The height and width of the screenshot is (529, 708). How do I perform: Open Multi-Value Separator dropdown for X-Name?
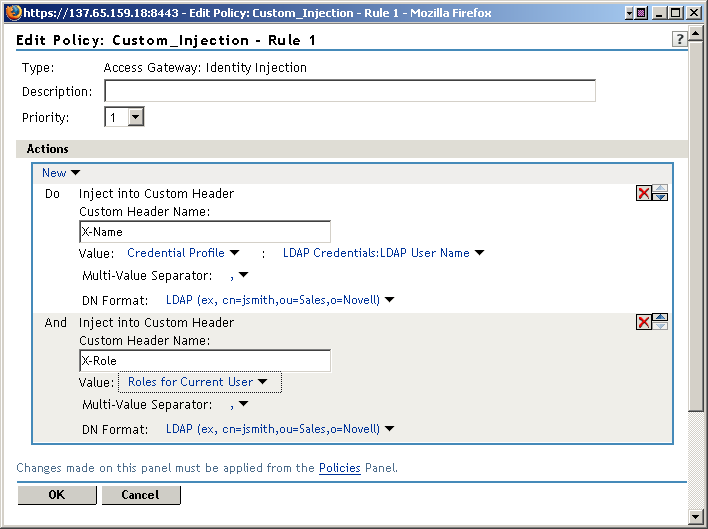coord(239,275)
